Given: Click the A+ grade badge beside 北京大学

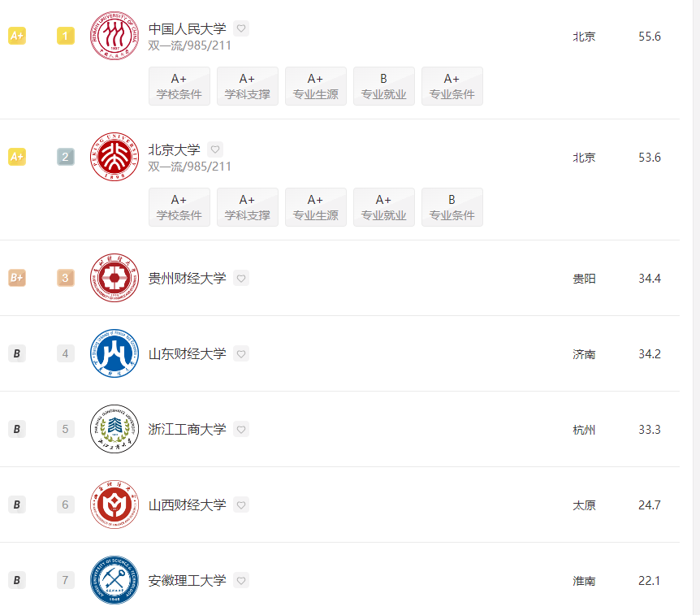Looking at the screenshot, I should click(17, 157).
